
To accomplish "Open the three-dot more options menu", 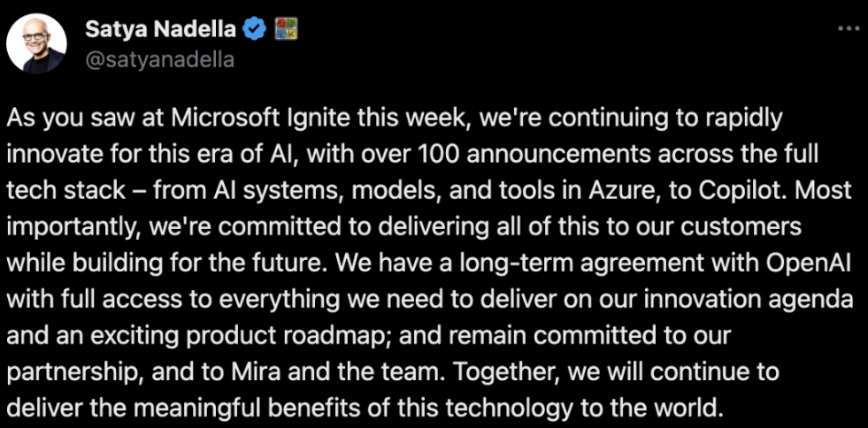I will 848,27.
